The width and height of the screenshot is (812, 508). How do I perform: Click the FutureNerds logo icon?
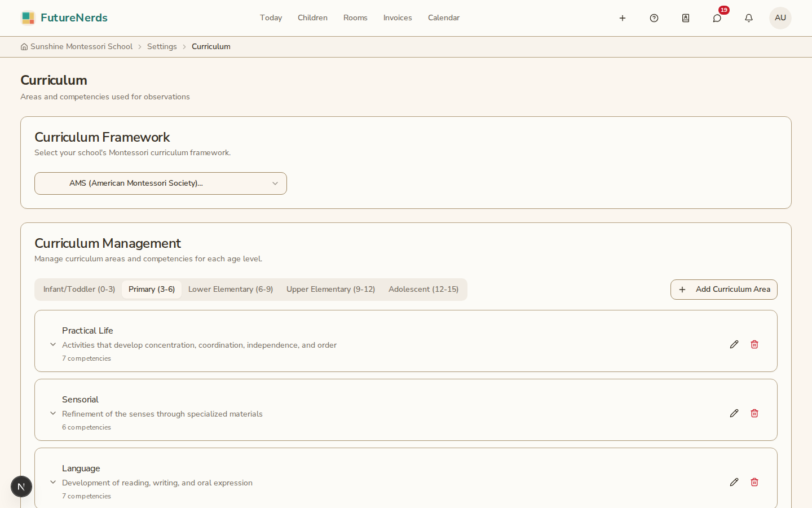click(x=28, y=18)
